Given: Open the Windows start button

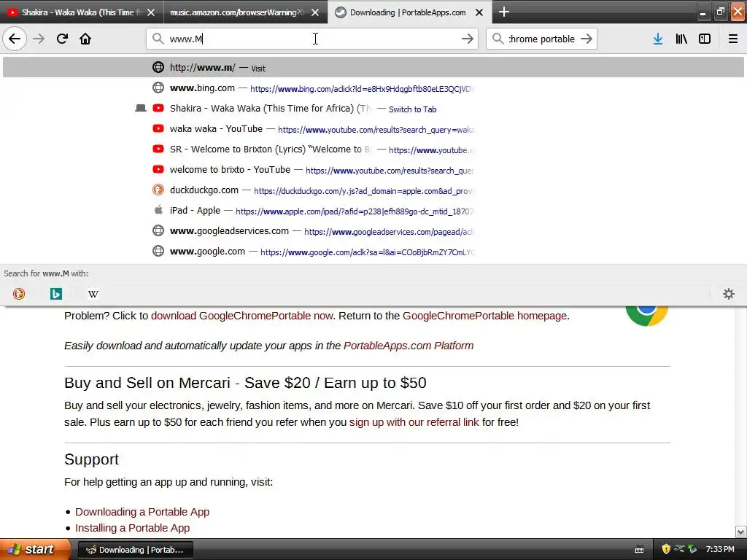Looking at the screenshot, I should point(35,549).
